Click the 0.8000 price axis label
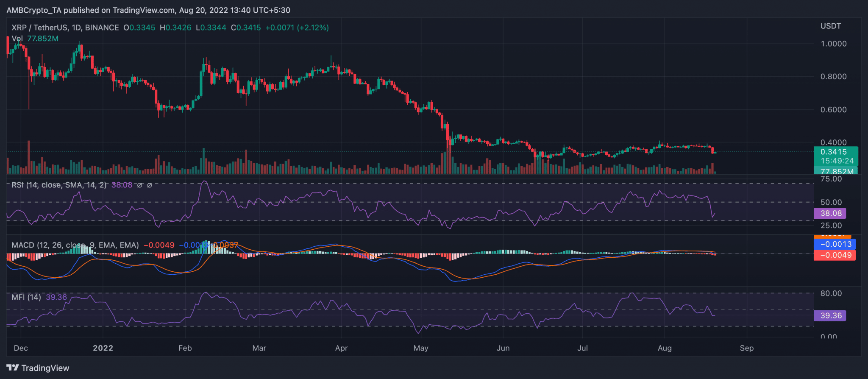Viewport: 868px width, 379px height. (834, 77)
